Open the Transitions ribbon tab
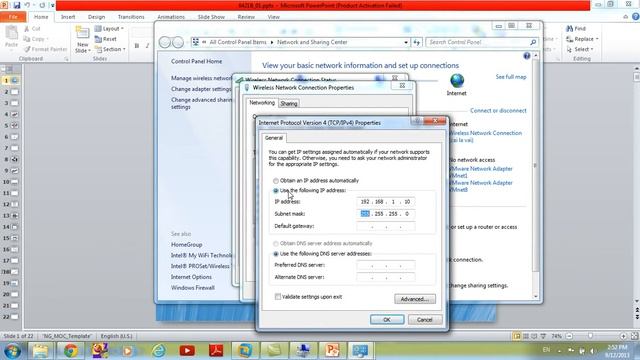Viewport: 640px width, 360px height. click(131, 17)
